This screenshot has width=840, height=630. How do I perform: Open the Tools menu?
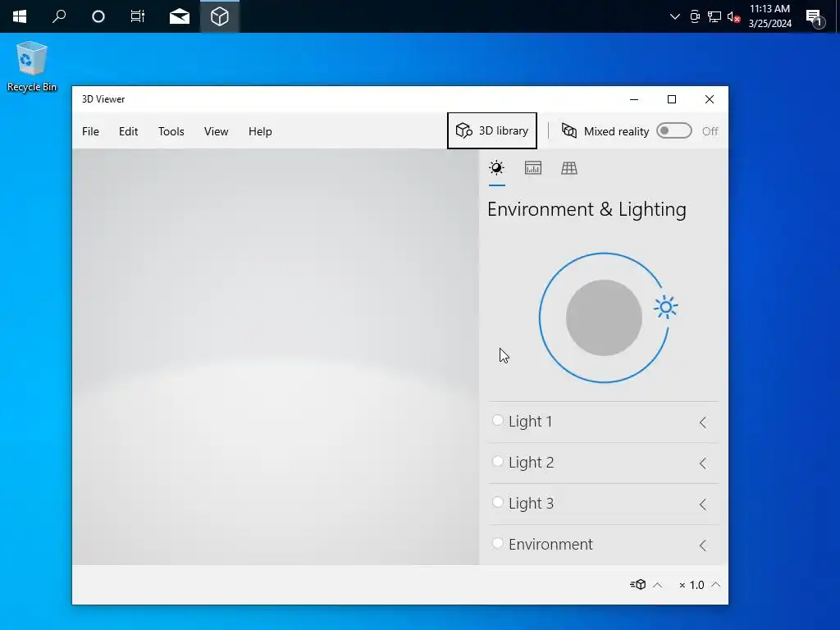(171, 131)
